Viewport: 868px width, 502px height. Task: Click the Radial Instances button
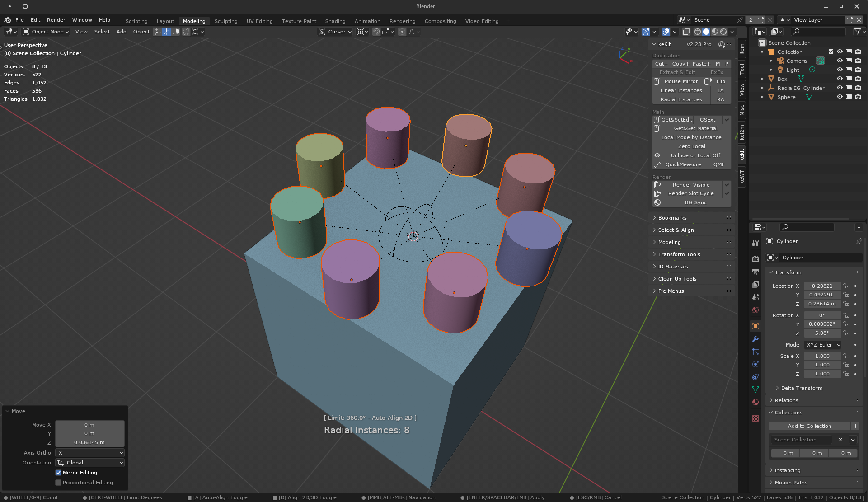tap(681, 99)
